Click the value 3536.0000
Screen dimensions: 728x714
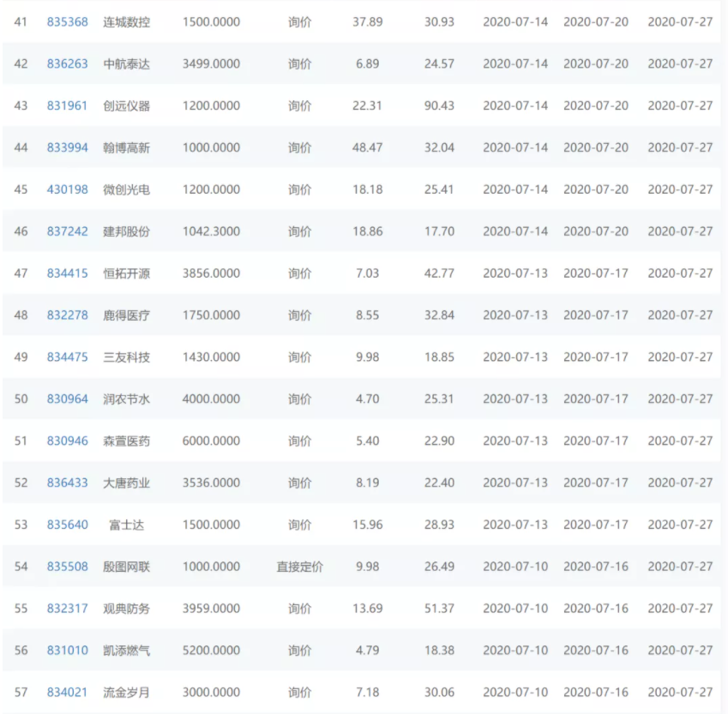211,483
